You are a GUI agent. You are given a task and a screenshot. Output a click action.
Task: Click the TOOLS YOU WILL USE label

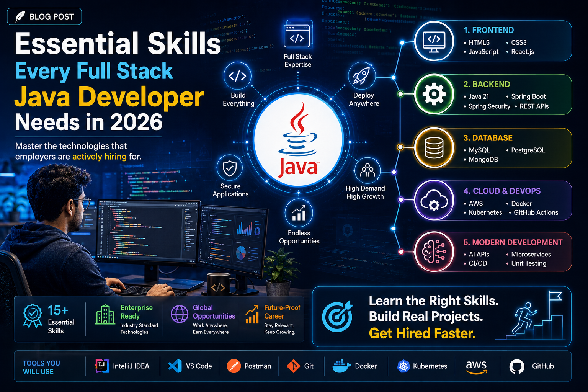coord(41,367)
